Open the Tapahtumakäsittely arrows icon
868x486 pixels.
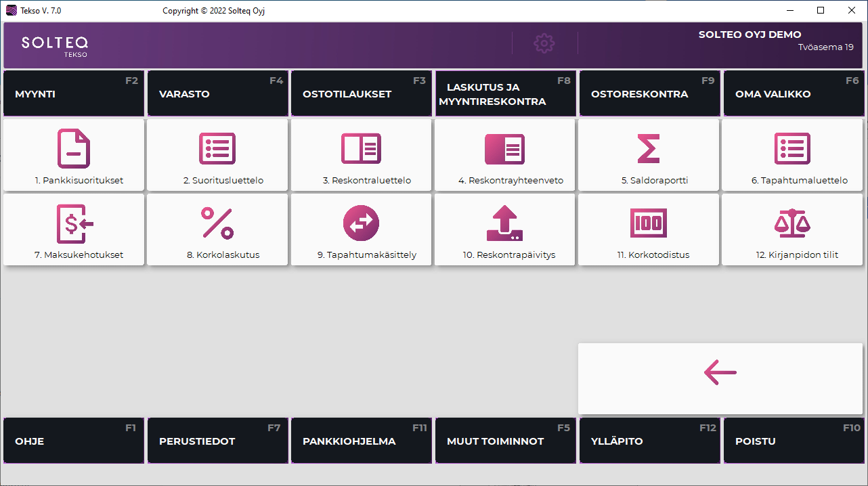coord(361,223)
